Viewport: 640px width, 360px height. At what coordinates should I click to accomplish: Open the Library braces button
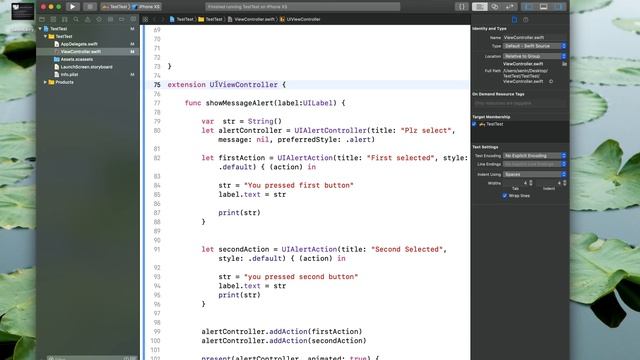pyautogui.click(x=462, y=7)
